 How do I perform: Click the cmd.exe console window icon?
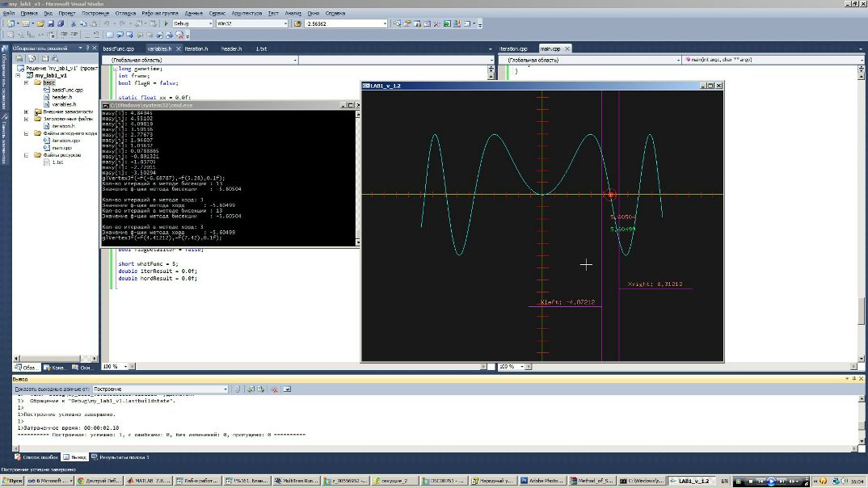point(106,105)
